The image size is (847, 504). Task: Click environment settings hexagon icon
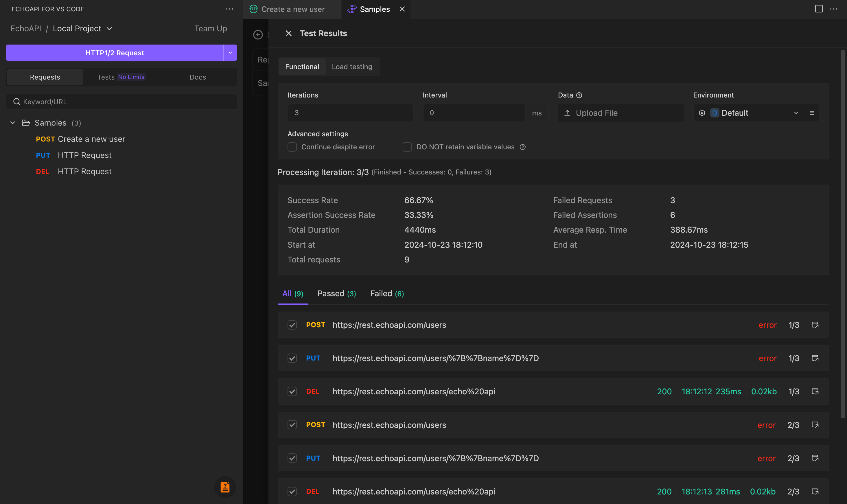pos(702,113)
